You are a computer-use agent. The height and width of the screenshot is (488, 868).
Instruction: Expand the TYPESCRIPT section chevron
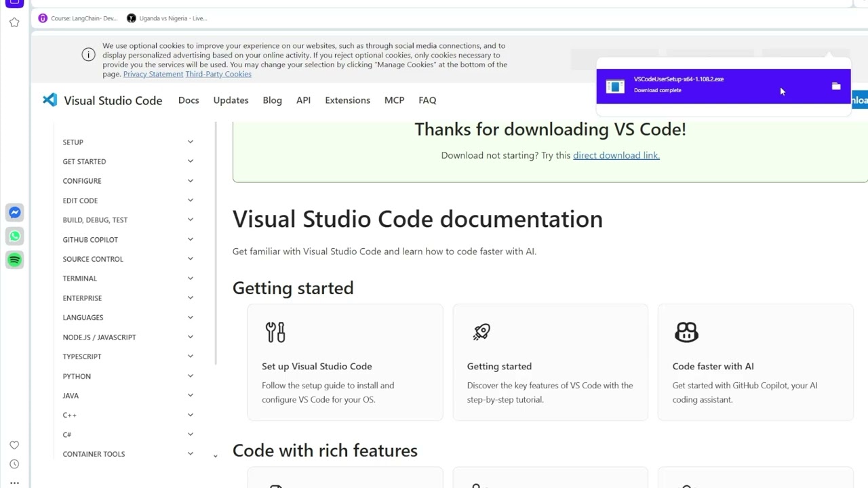(x=191, y=357)
